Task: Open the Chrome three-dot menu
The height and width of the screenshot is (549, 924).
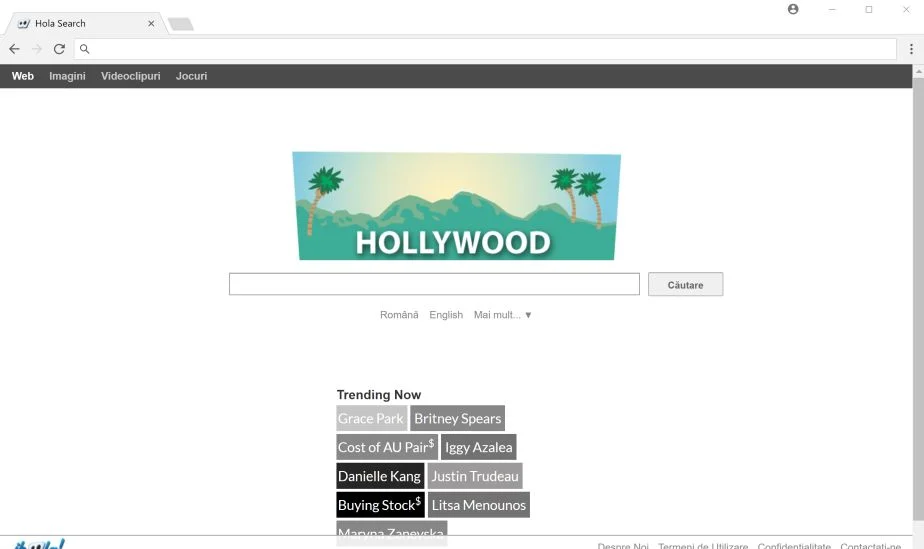Action: click(x=911, y=49)
